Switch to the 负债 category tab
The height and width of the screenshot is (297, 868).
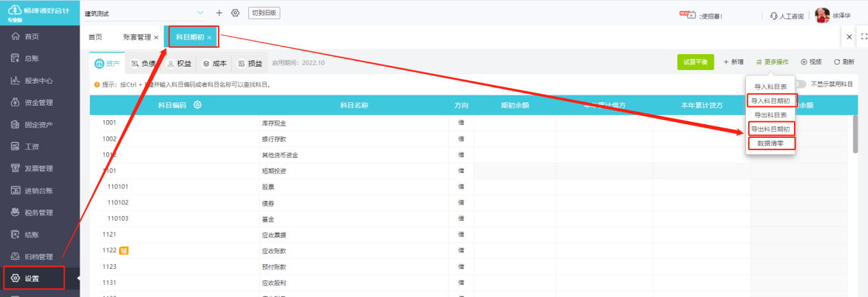[143, 63]
